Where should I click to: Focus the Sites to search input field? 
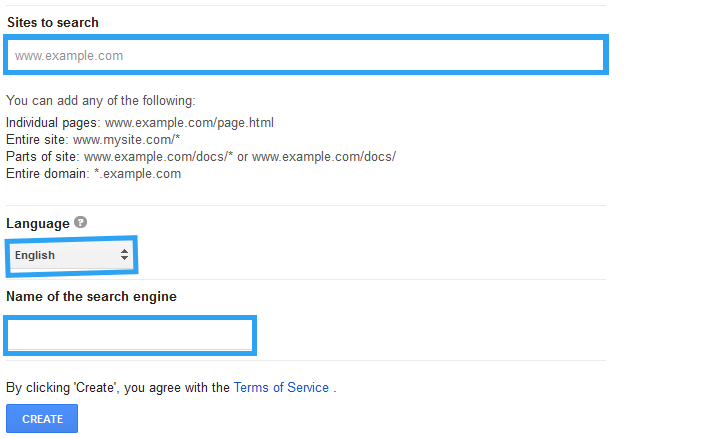click(306, 55)
